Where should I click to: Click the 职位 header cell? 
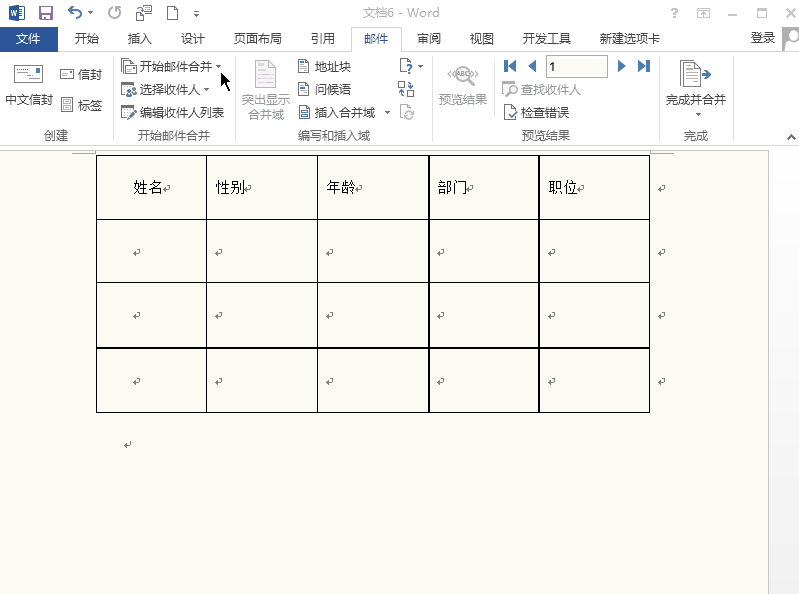coord(594,187)
